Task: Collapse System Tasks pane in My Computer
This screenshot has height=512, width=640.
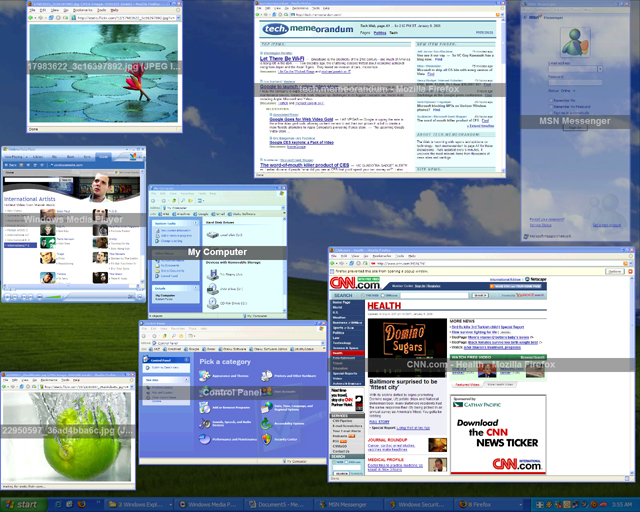Action: point(196,223)
